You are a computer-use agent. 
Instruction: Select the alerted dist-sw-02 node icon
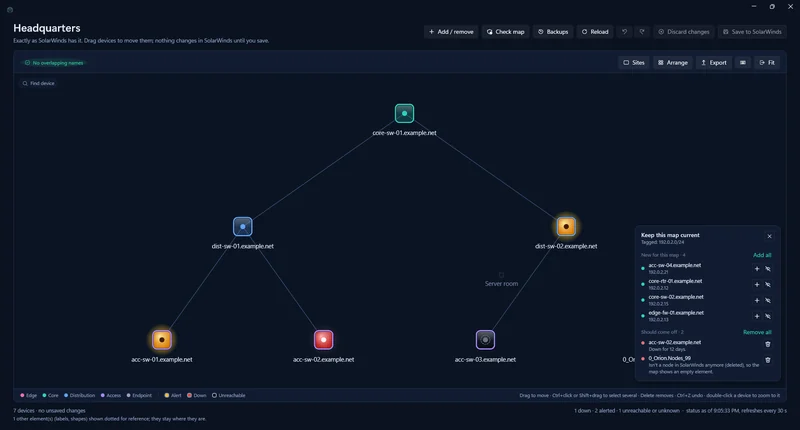click(x=566, y=226)
